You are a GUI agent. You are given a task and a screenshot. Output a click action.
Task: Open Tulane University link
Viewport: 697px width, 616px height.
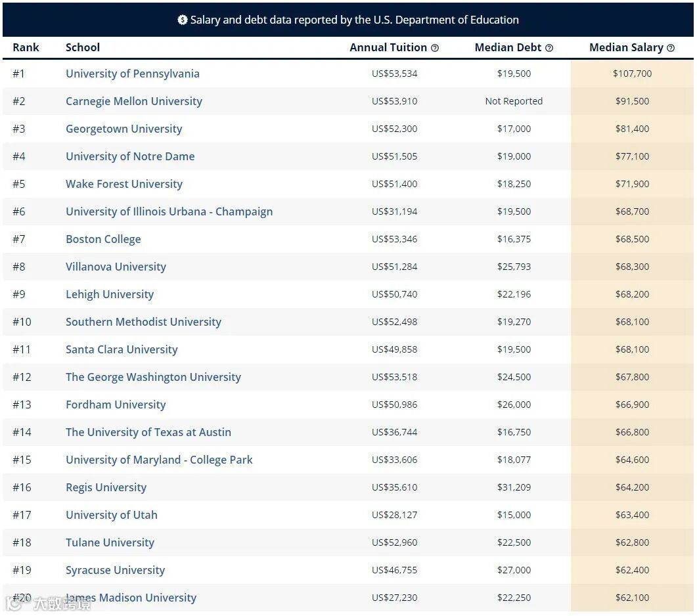coord(110,542)
